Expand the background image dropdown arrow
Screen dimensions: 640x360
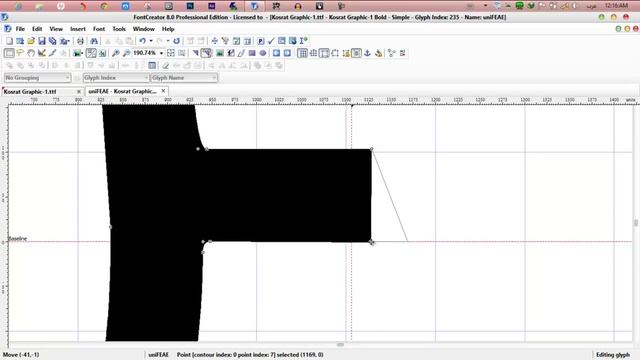click(82, 53)
